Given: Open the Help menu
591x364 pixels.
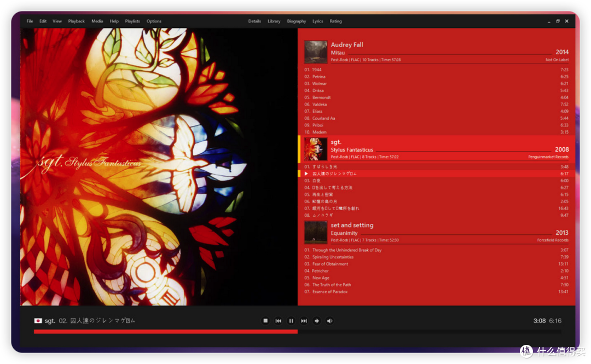Looking at the screenshot, I should pyautogui.click(x=114, y=21).
